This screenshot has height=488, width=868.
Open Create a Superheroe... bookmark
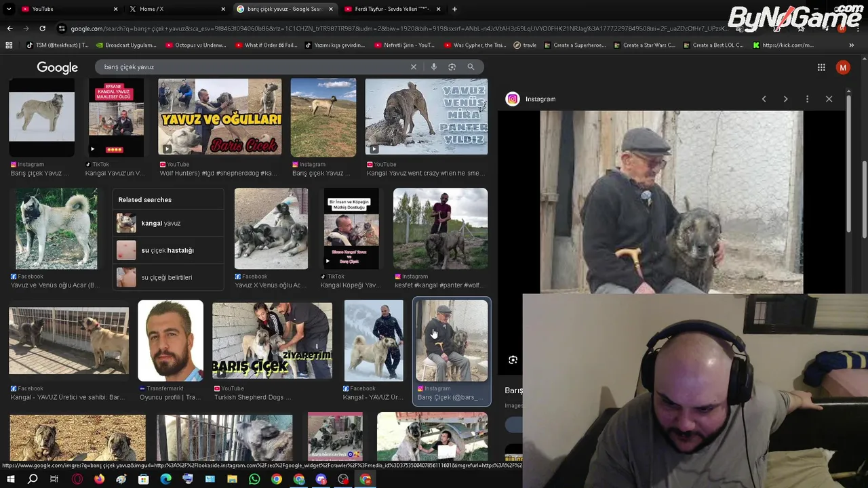coord(574,45)
